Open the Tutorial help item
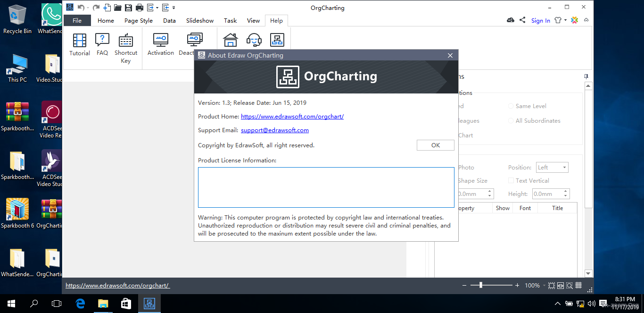The width and height of the screenshot is (644, 313). [80, 45]
